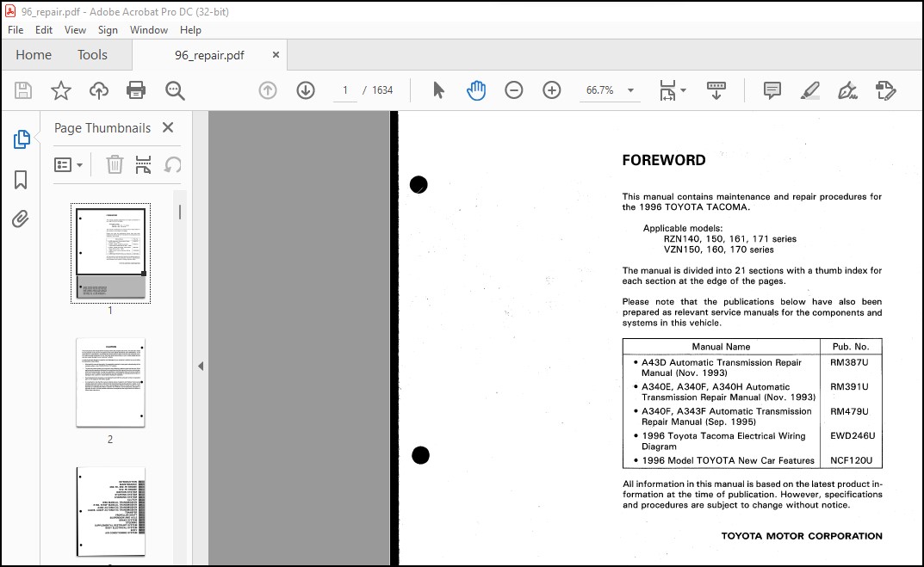Click publication number RM391U

(x=849, y=387)
